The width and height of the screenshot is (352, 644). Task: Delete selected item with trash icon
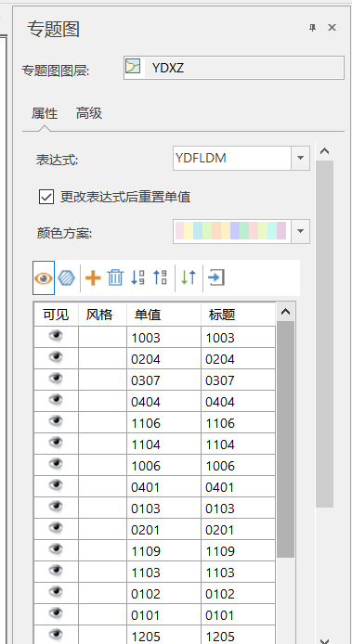(115, 278)
